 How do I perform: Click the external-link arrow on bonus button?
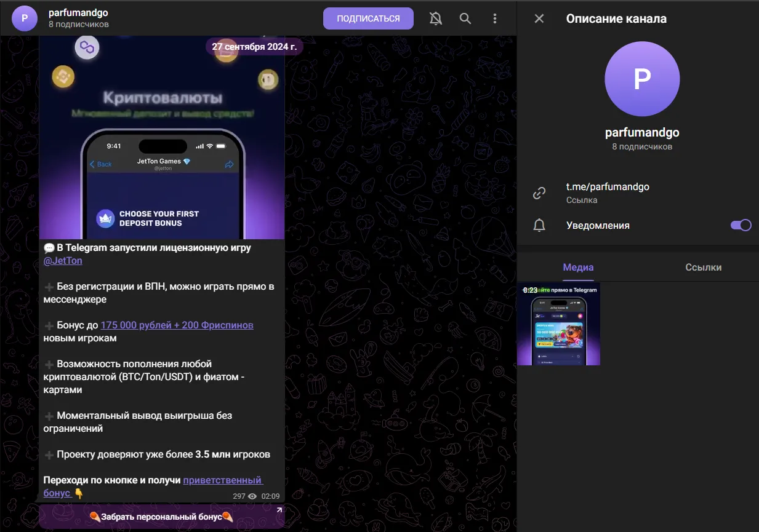[x=279, y=510]
